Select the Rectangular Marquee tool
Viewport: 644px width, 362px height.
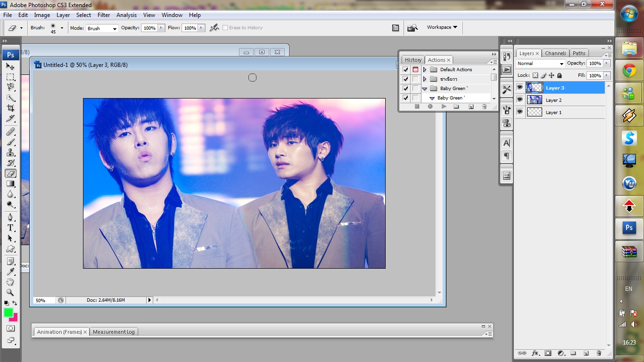tap(10, 77)
